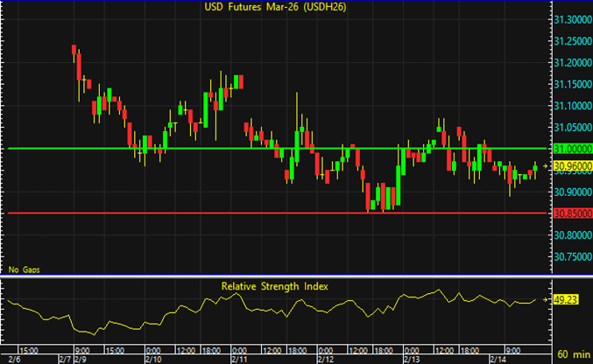Image resolution: width=593 pixels, height=364 pixels.
Task: Click the 31.30000 price axis label
Action: click(x=568, y=20)
